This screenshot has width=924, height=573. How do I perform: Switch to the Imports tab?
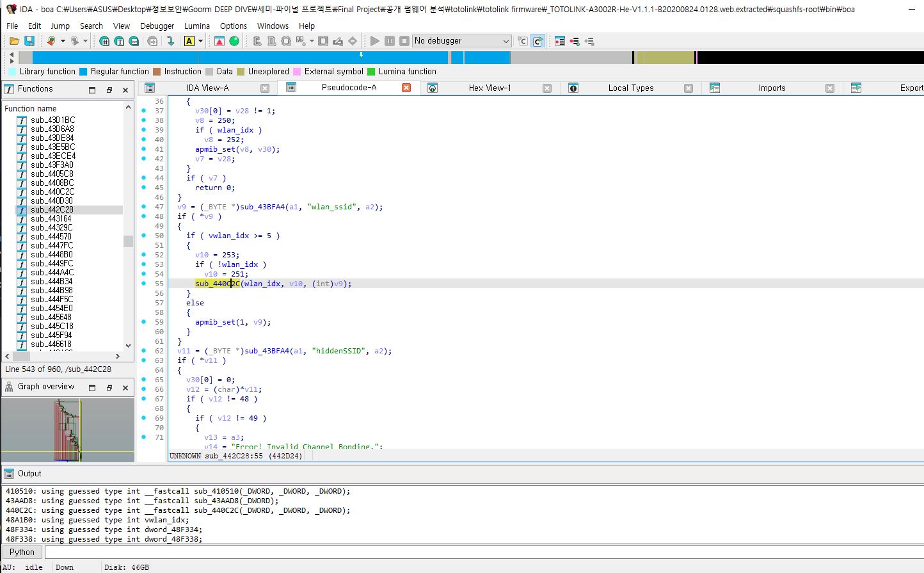click(x=772, y=88)
